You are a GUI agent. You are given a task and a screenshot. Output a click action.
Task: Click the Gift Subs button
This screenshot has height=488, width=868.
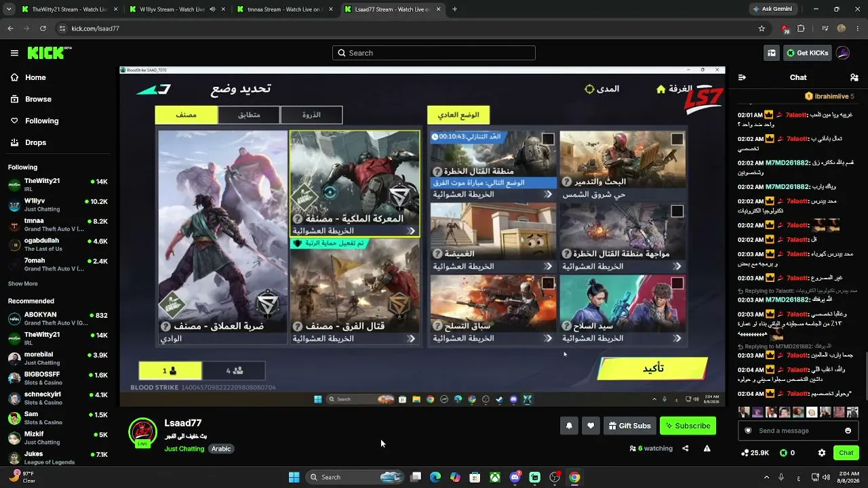coord(630,426)
